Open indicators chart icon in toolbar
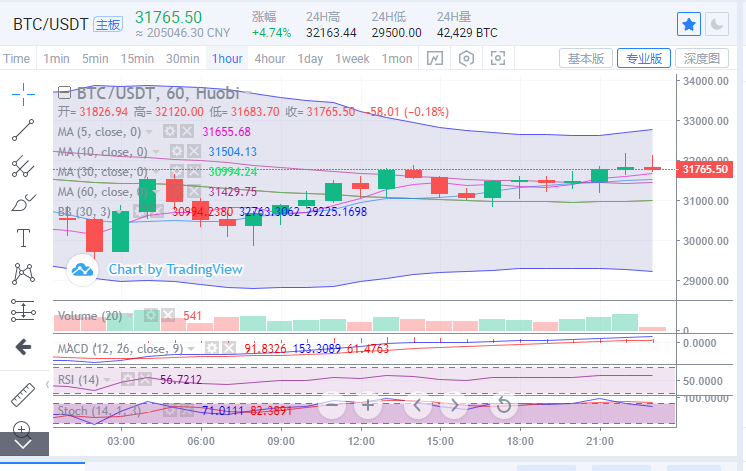Screen dimensions: 746x471 coord(435,59)
